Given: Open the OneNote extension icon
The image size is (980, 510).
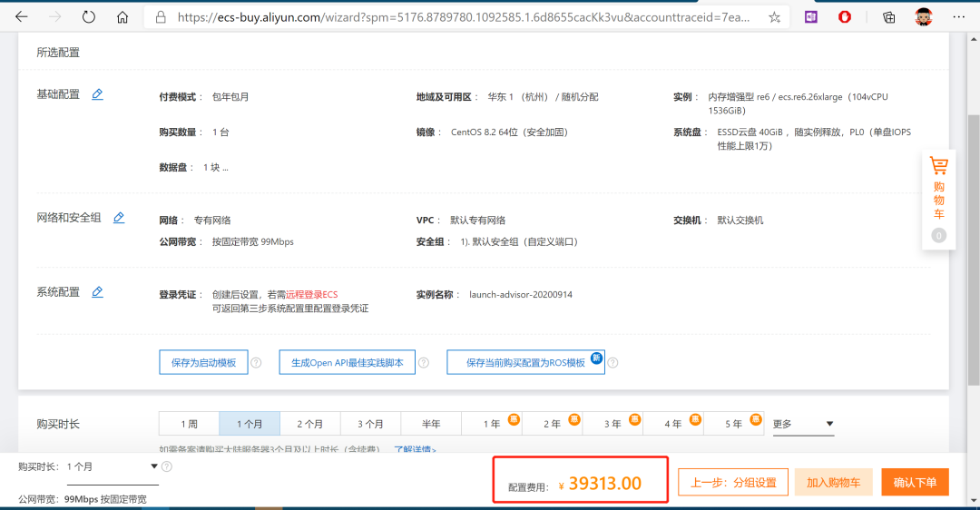Looking at the screenshot, I should [810, 17].
